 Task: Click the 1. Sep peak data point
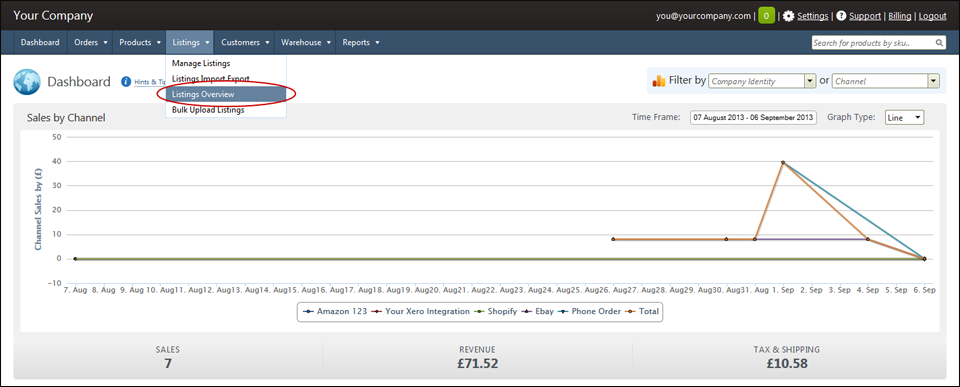tap(782, 162)
